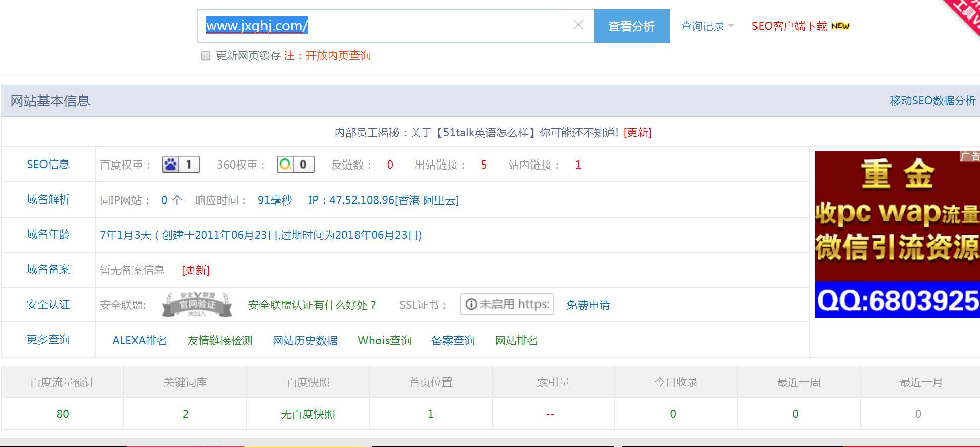Select the SEO信息 row label
Screen dimensions: 980x447
48,164
